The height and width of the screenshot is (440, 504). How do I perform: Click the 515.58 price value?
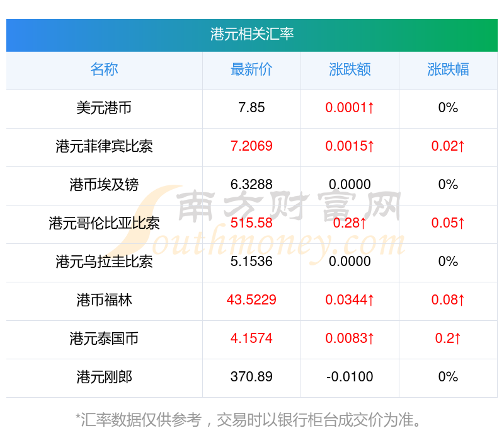click(251, 223)
